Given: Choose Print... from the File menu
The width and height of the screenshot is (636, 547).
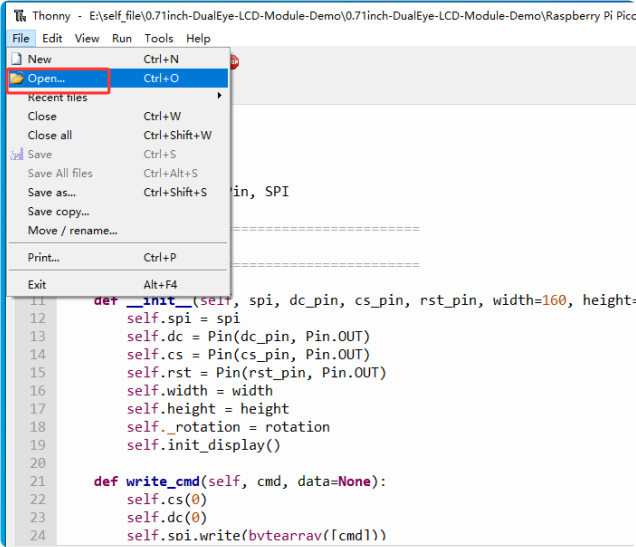Looking at the screenshot, I should click(x=43, y=258).
